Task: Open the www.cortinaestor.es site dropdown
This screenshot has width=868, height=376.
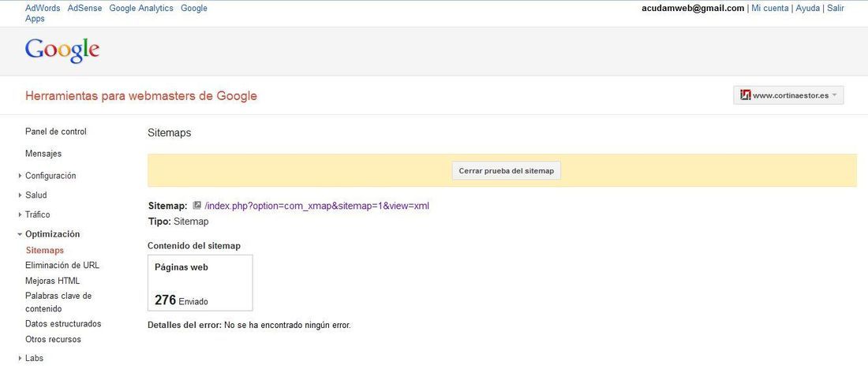Action: click(788, 95)
